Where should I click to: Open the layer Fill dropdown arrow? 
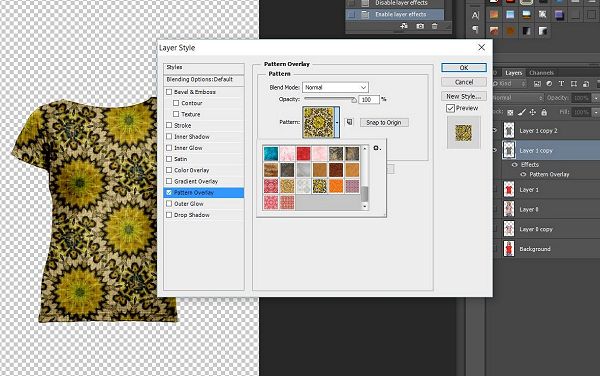(x=595, y=112)
